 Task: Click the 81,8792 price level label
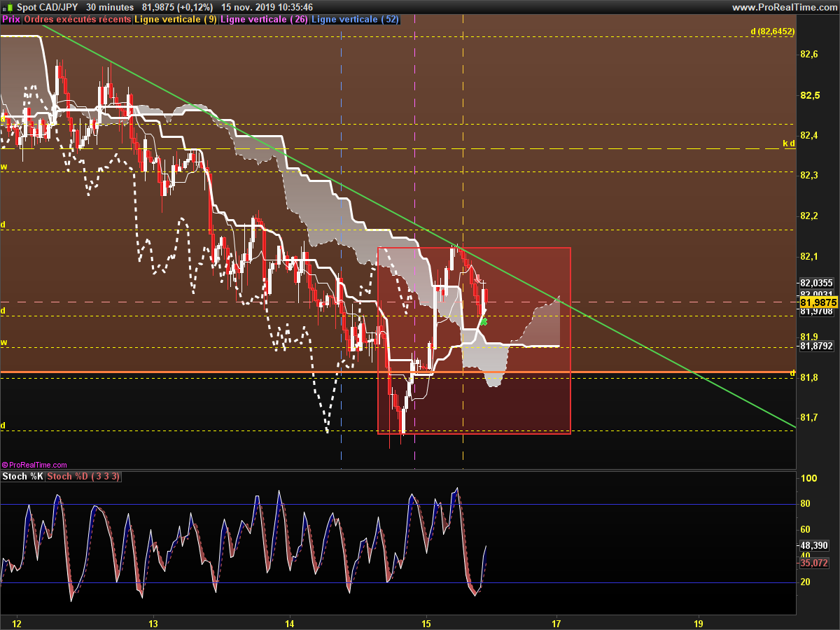pos(817,345)
